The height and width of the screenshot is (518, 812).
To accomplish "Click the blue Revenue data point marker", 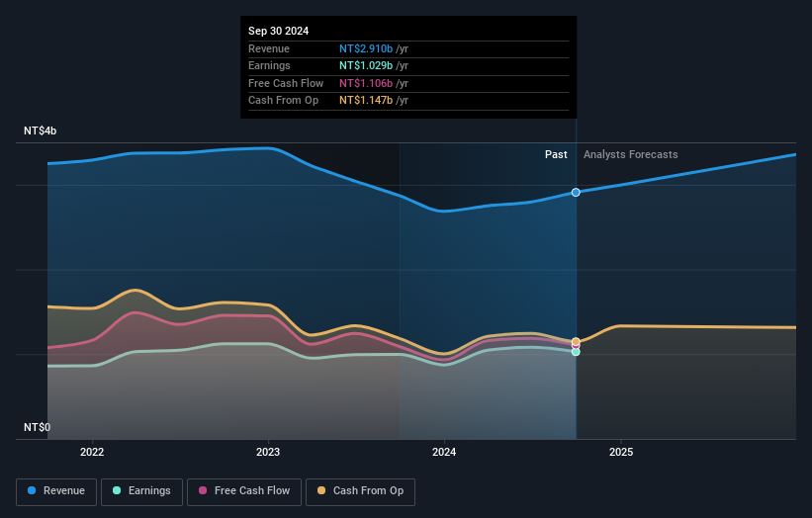I will point(576,193).
